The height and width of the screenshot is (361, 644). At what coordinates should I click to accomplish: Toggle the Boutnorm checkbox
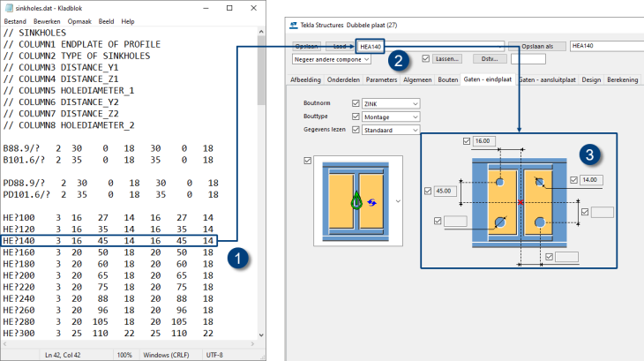(356, 103)
